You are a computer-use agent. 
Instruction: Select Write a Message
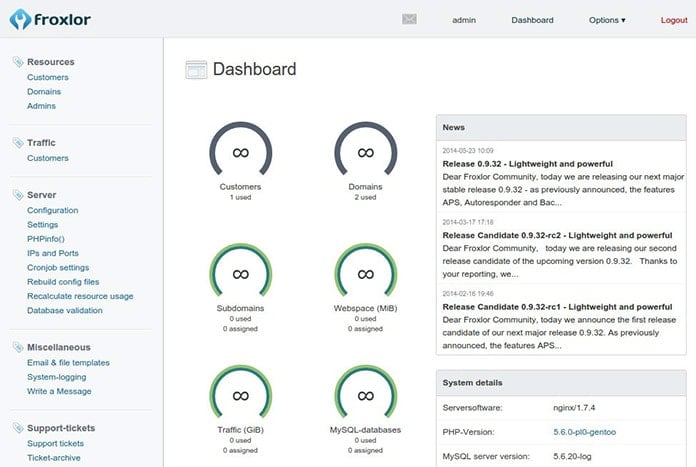point(59,391)
